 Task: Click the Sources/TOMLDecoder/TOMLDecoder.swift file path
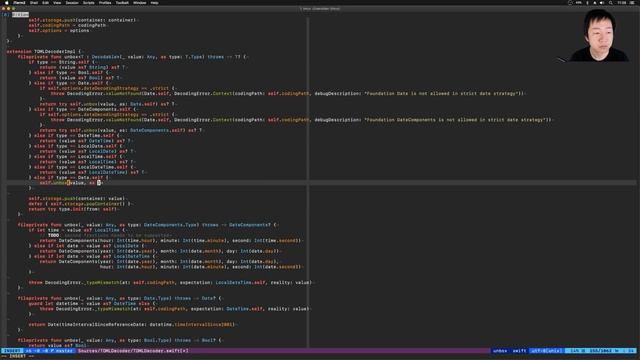(x=133, y=351)
